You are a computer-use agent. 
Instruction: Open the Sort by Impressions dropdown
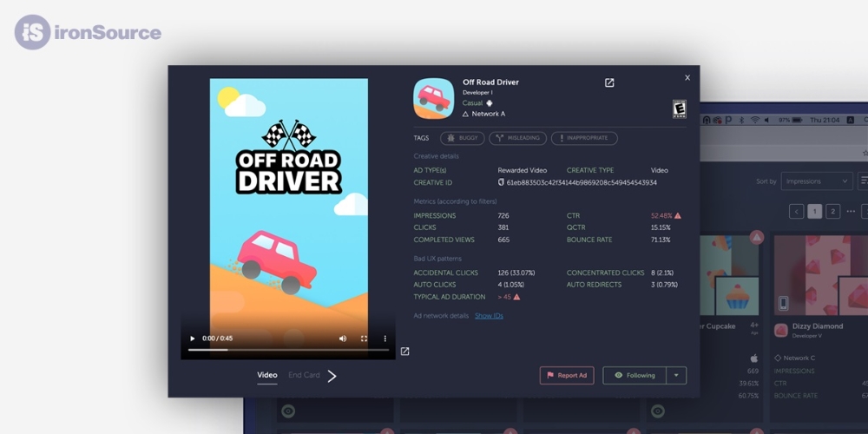[x=816, y=181]
